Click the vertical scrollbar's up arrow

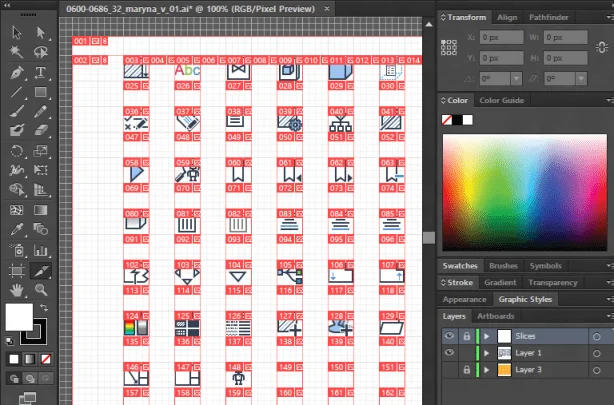429,24
